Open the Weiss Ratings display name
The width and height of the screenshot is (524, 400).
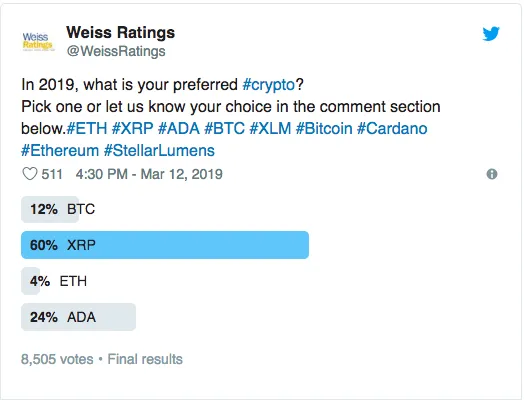click(x=121, y=32)
